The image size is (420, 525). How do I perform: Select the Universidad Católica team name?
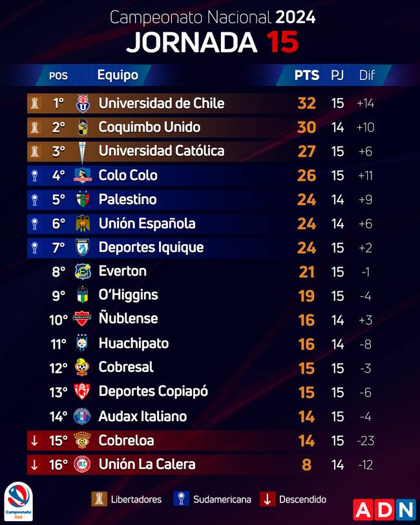tap(162, 151)
